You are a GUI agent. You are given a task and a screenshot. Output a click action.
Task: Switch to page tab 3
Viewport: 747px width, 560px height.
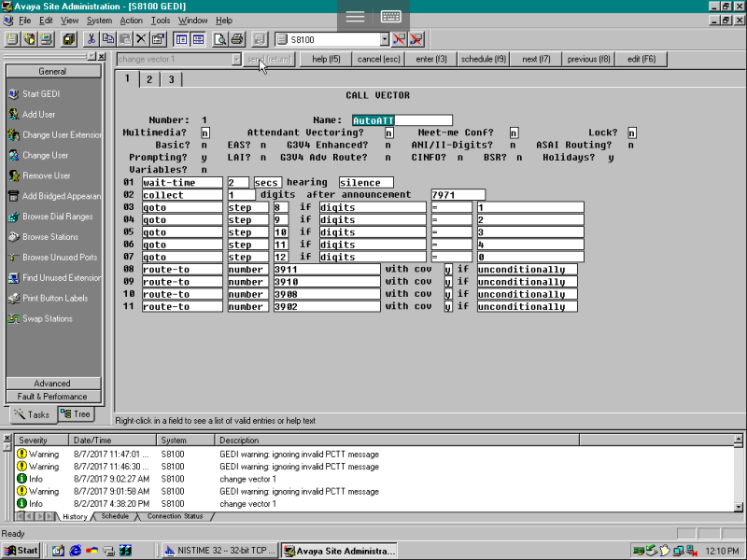[171, 79]
